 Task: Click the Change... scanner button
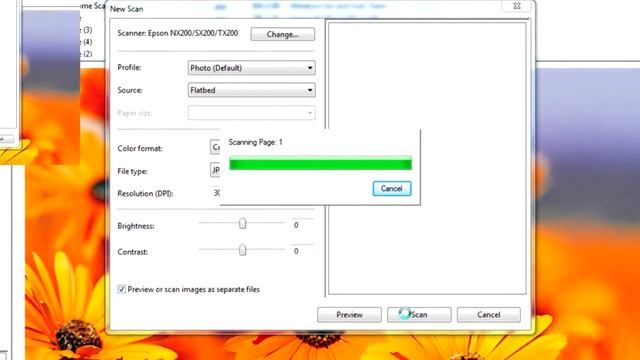click(282, 34)
